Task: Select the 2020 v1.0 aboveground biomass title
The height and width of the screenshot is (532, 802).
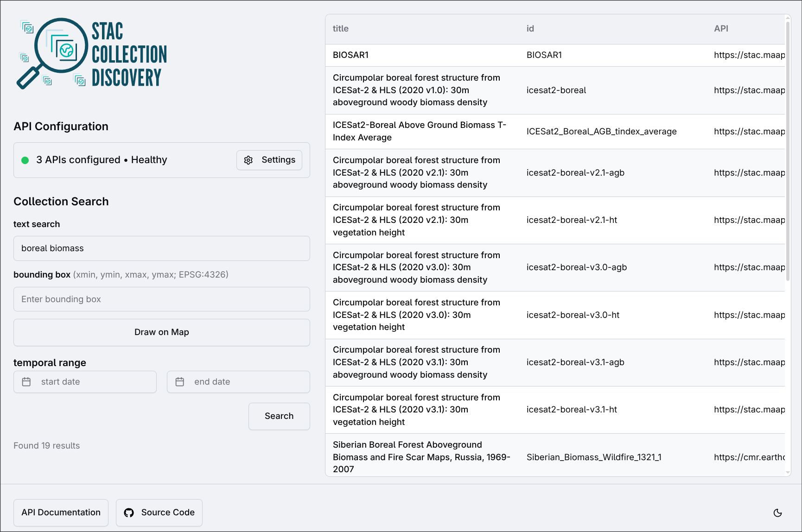Action: tap(416, 90)
